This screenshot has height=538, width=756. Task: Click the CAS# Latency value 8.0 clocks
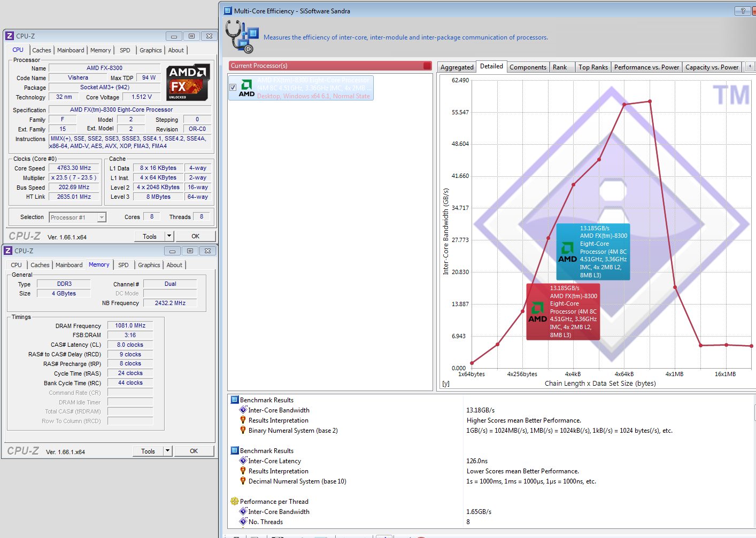tap(130, 345)
